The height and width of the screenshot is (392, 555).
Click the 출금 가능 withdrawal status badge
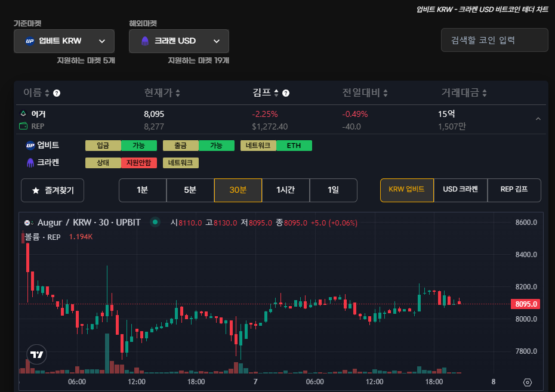click(x=199, y=146)
